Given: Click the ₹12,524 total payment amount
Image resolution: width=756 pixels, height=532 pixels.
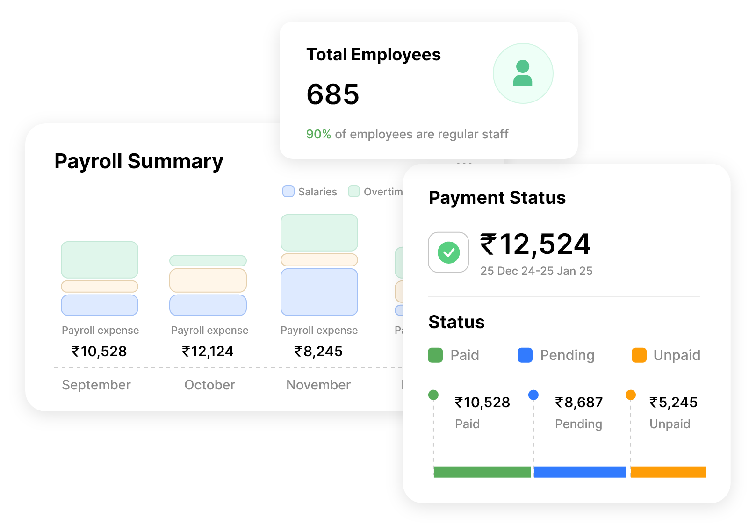Looking at the screenshot, I should tap(536, 244).
